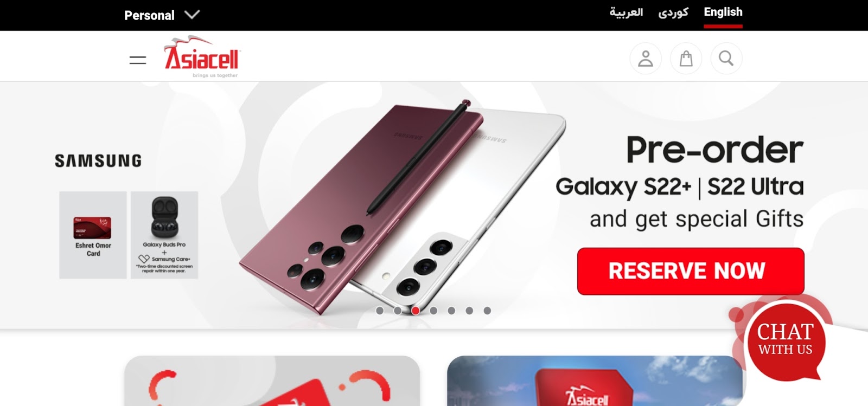Click the user account profile icon
The image size is (868, 406).
pyautogui.click(x=646, y=59)
